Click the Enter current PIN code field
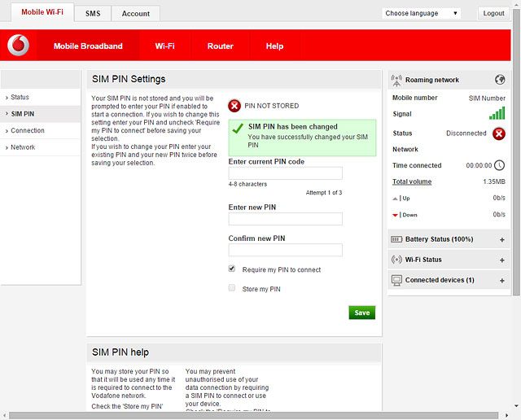 click(285, 173)
